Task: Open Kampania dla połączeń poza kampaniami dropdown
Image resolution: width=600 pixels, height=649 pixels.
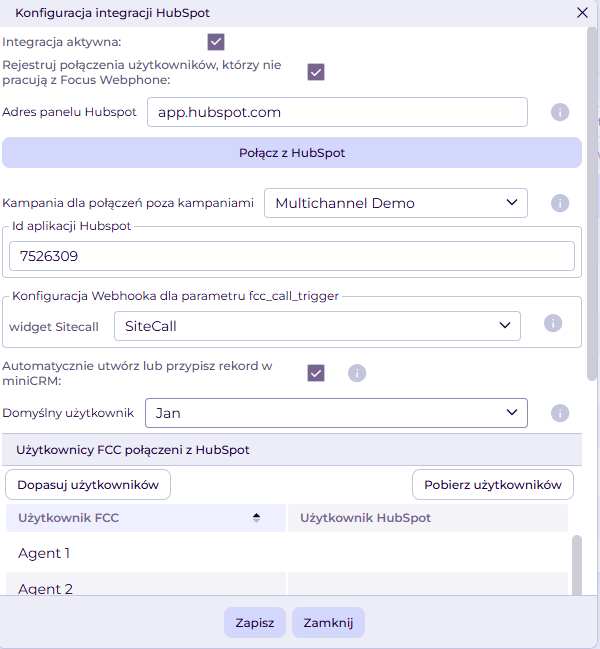Action: click(396, 203)
